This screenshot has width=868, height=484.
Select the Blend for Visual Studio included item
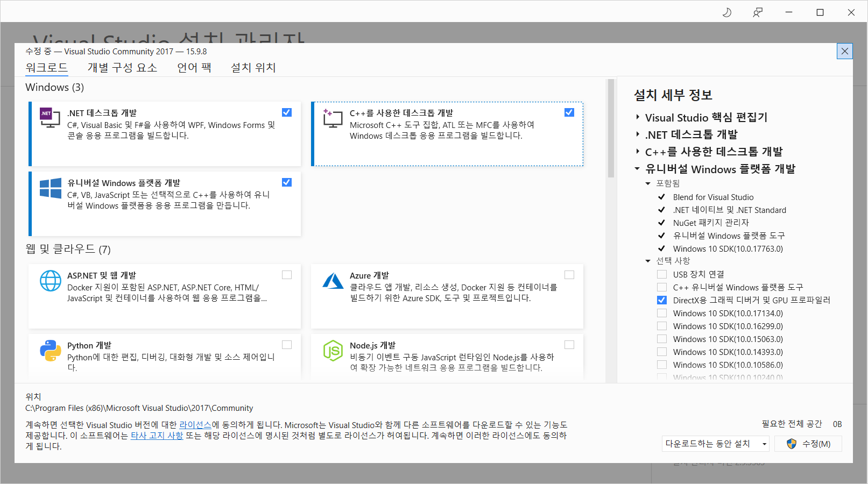(x=713, y=197)
